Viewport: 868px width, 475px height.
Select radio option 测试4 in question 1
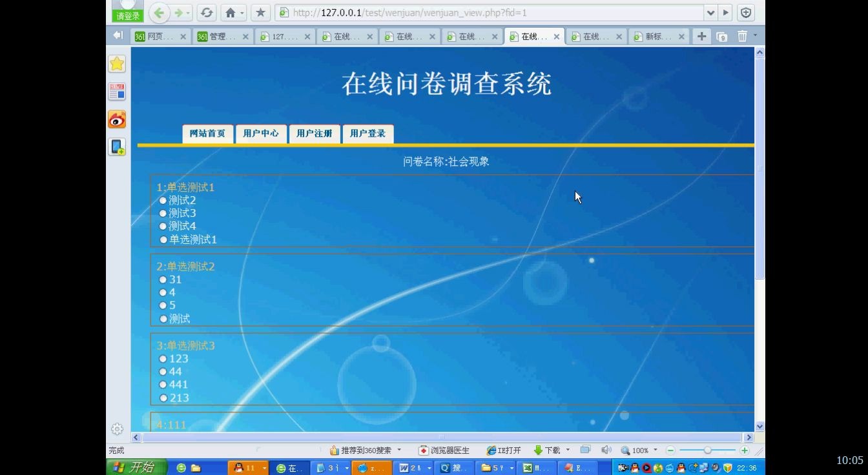[x=163, y=226]
